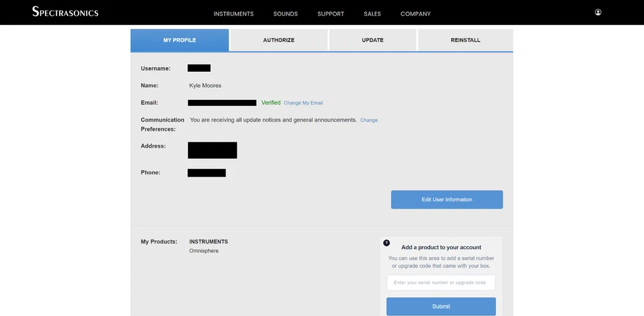
Task: Click the green Verified status text
Action: 271,103
